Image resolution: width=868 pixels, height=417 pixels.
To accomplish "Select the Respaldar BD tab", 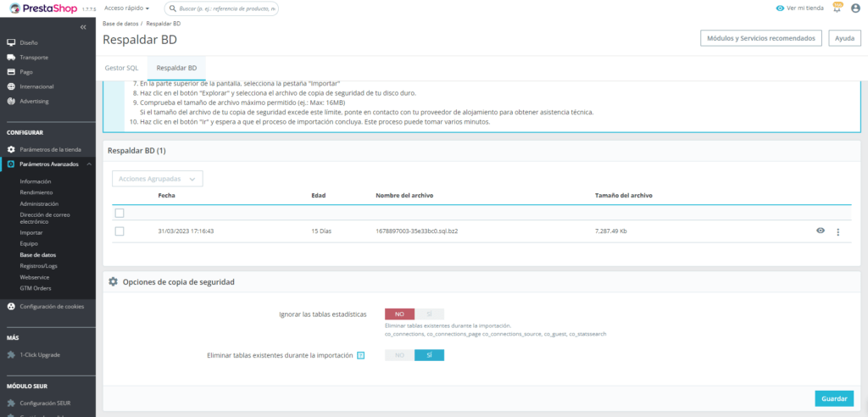I will (176, 68).
